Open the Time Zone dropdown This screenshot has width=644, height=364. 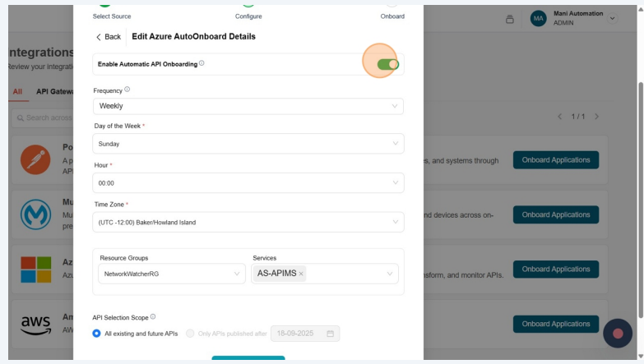coord(248,222)
